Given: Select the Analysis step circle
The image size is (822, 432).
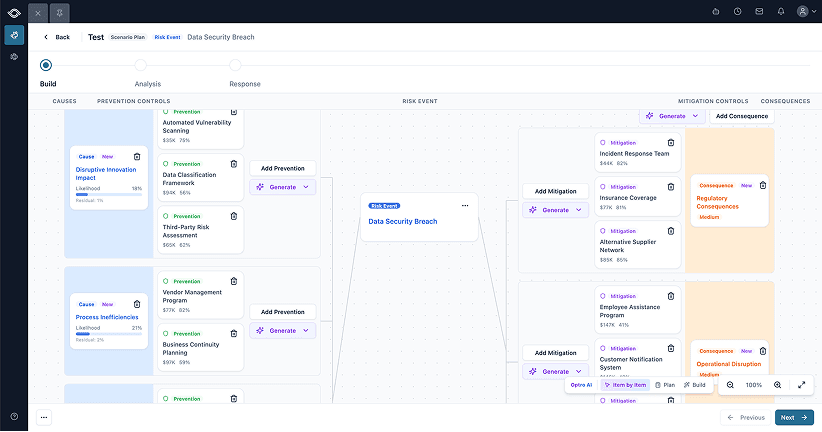Looking at the screenshot, I should 140,65.
